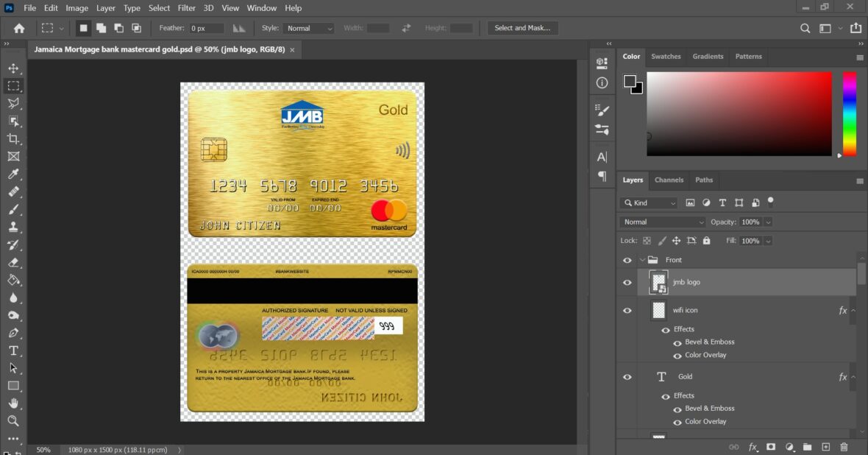The width and height of the screenshot is (868, 455).
Task: Select the Zoom tool
Action: 13,420
